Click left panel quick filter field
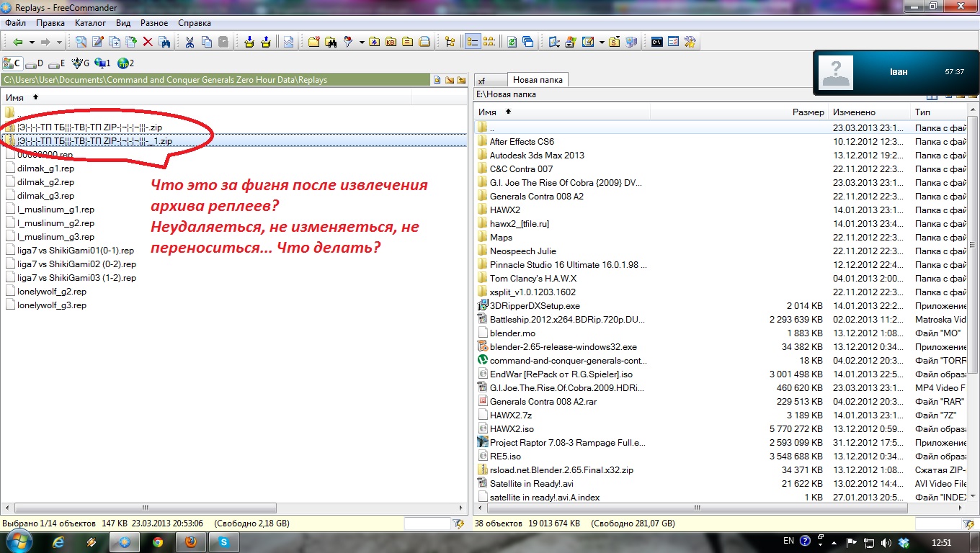The image size is (980, 553). [x=427, y=524]
